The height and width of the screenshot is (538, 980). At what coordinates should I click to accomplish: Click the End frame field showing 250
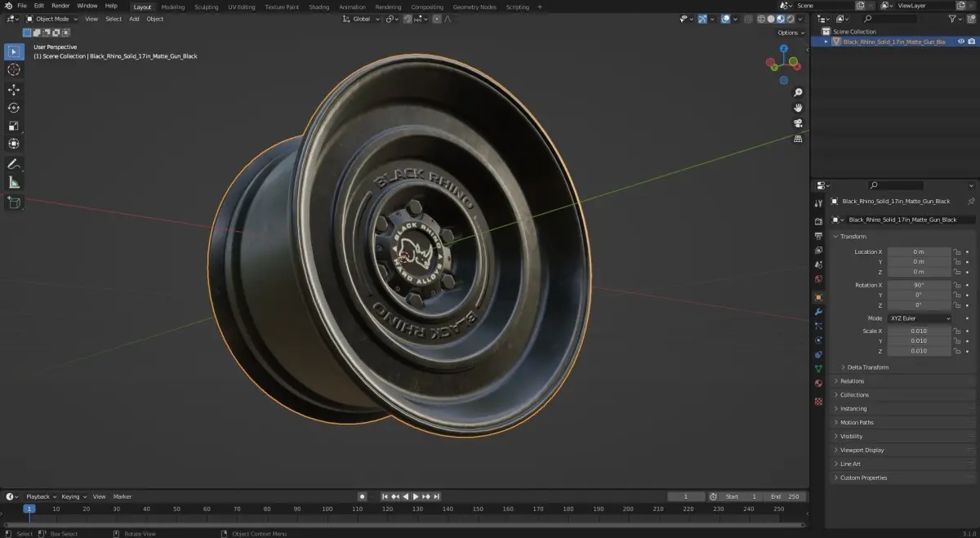pos(786,496)
